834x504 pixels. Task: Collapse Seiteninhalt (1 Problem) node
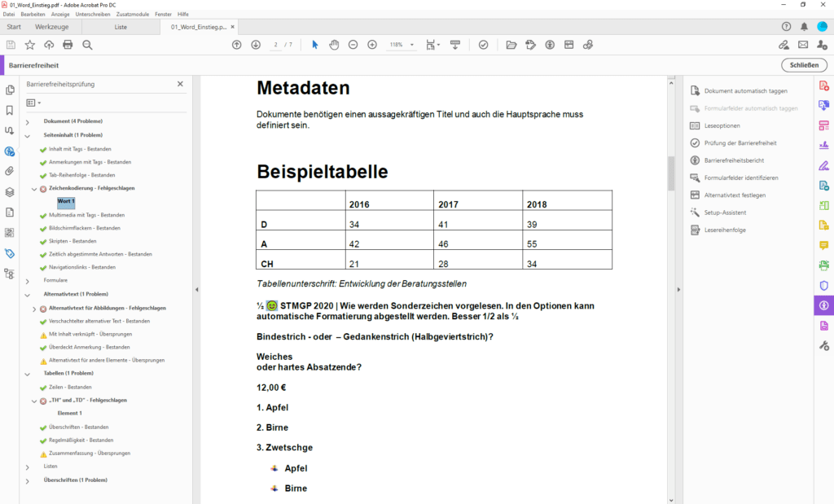pyautogui.click(x=28, y=136)
